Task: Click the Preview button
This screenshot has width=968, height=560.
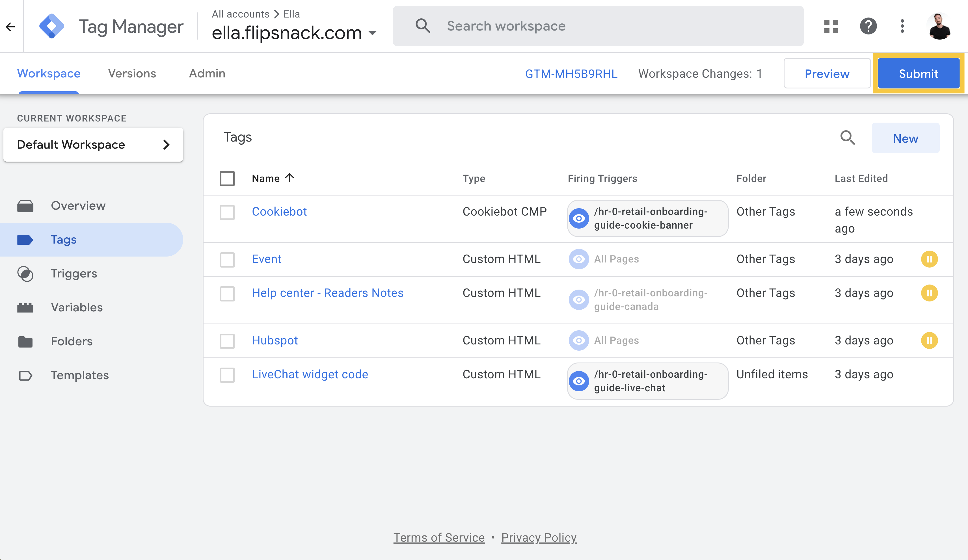Action: pos(827,74)
